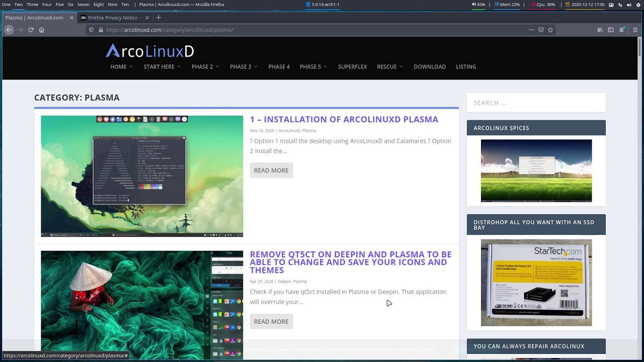Image resolution: width=644 pixels, height=362 pixels.
Task: Show site security padlock info
Action: (x=101, y=30)
